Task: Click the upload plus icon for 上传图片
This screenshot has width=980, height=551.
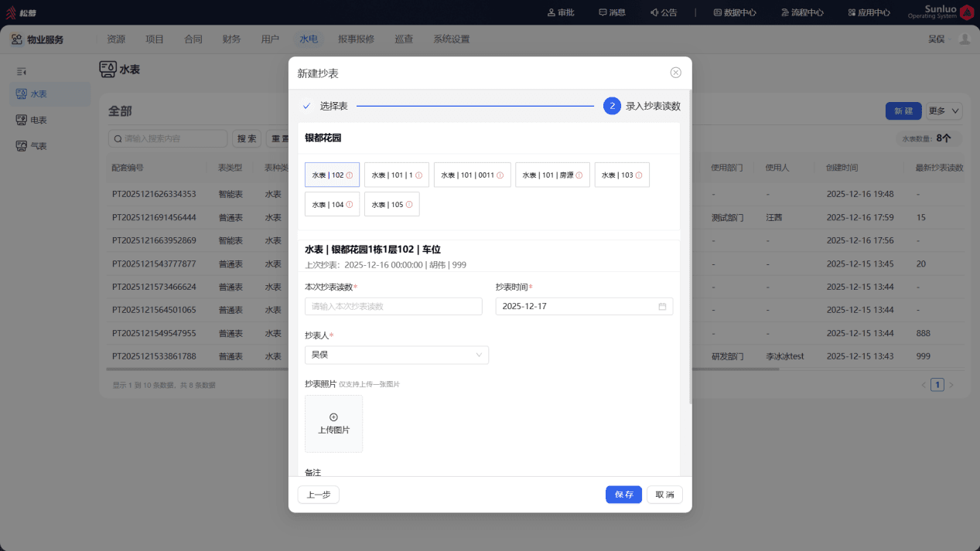Action: 333,417
